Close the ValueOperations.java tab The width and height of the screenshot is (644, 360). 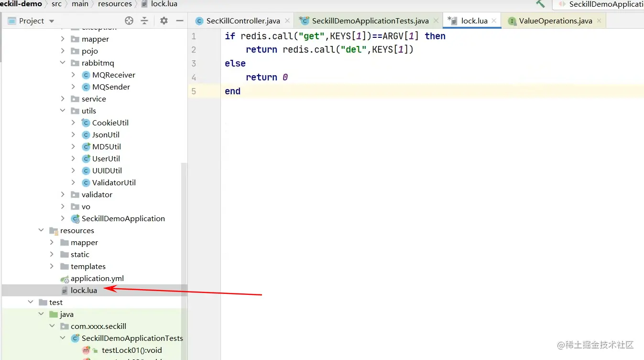pos(600,21)
